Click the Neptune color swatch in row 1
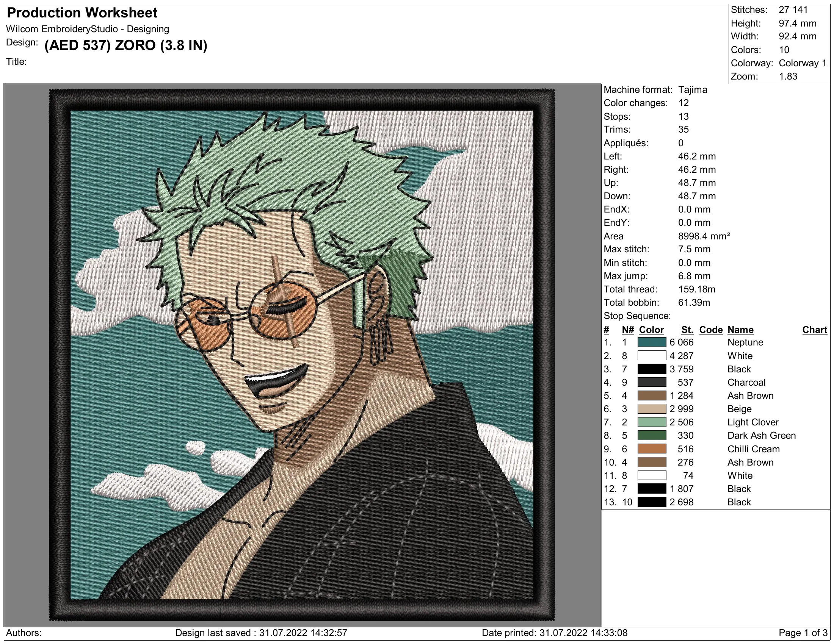This screenshot has height=644, width=834. pyautogui.click(x=652, y=342)
